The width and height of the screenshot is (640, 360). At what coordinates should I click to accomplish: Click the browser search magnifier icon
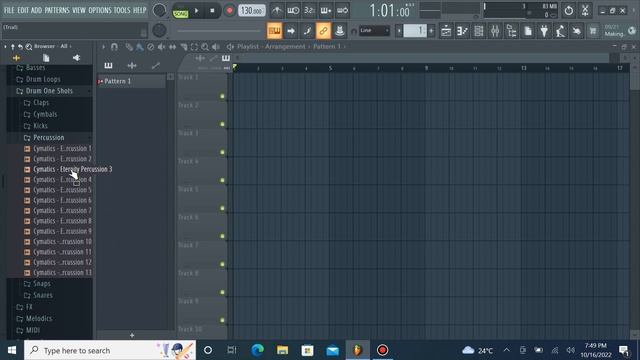(29, 47)
